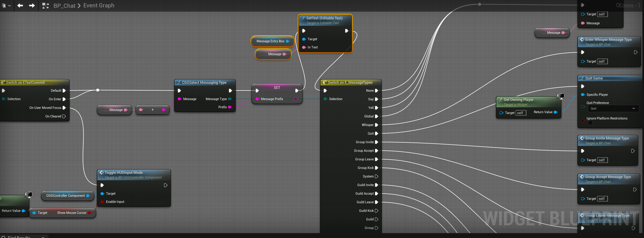Click the back navigation arrow
Image resolution: width=644 pixels, height=238 pixels.
(x=20, y=6)
